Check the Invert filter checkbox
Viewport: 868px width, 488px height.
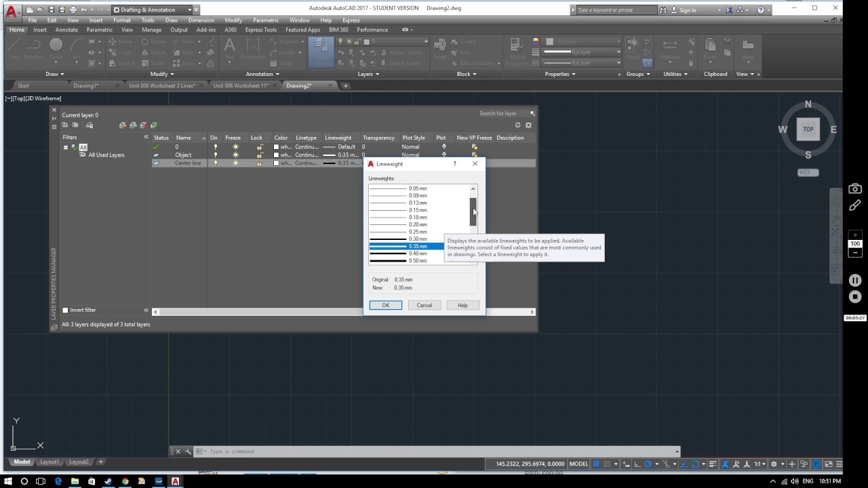point(66,310)
